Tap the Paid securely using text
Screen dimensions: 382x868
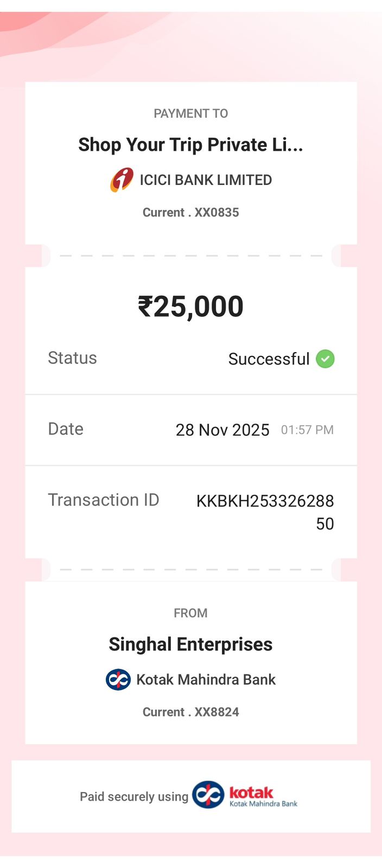coord(133,796)
